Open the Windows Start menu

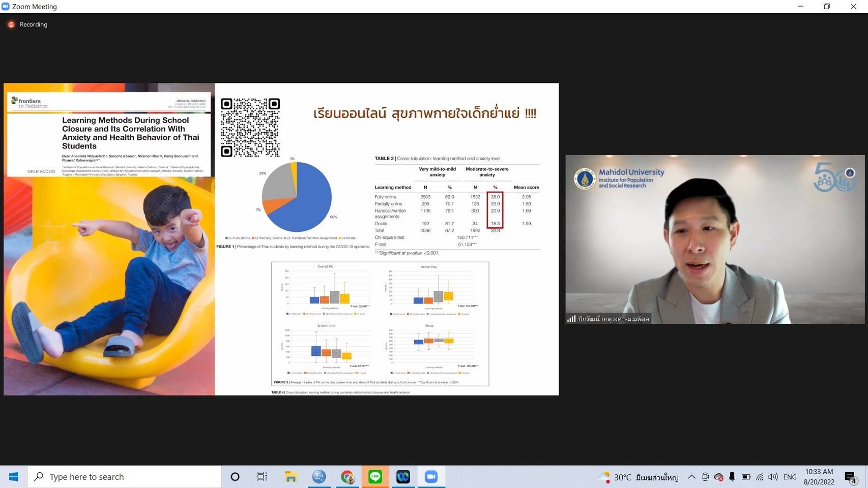point(14,477)
